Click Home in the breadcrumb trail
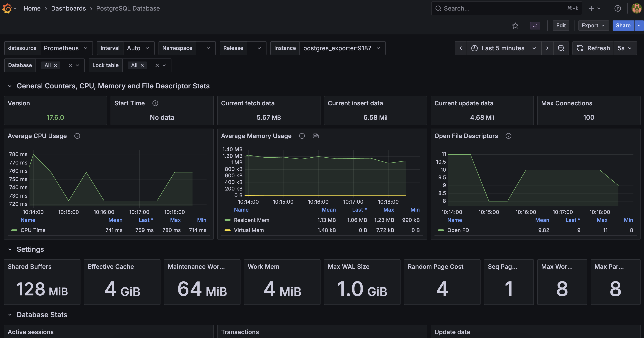Viewport: 644px width, 338px height. click(32, 8)
